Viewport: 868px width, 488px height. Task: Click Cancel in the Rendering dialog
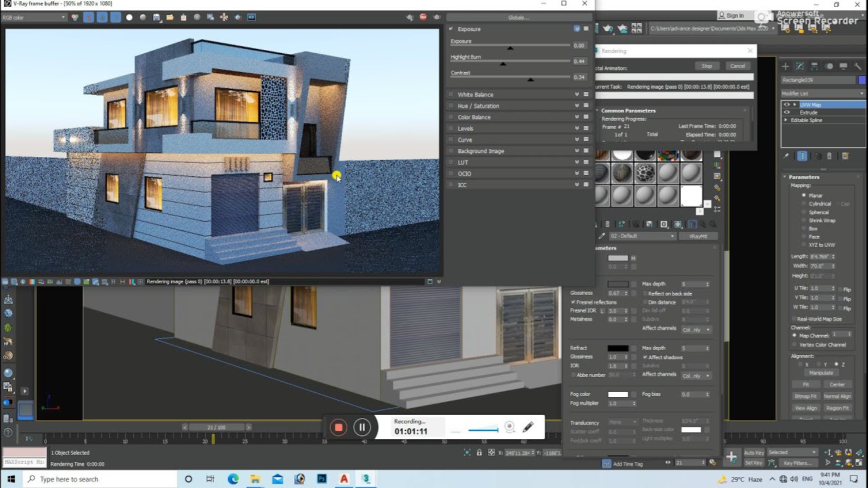point(737,66)
